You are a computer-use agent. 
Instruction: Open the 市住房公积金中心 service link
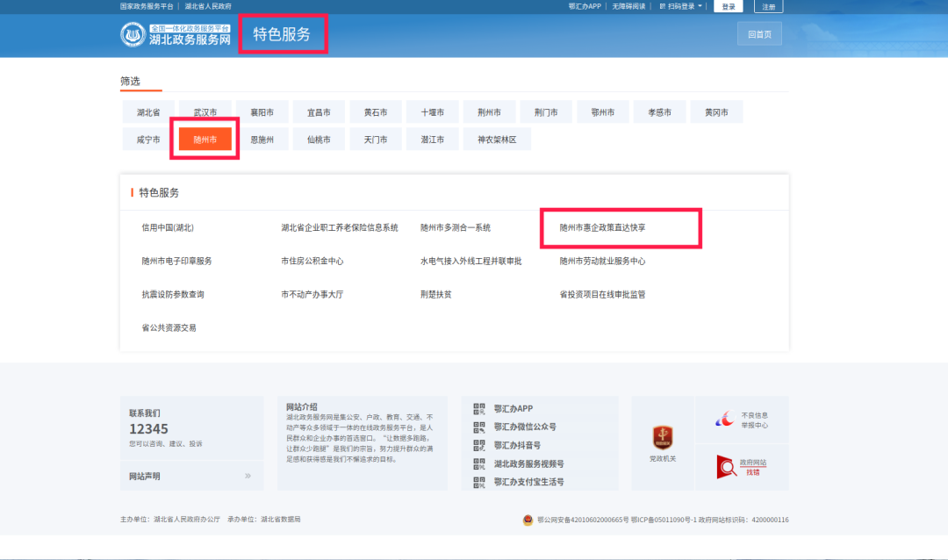(312, 261)
